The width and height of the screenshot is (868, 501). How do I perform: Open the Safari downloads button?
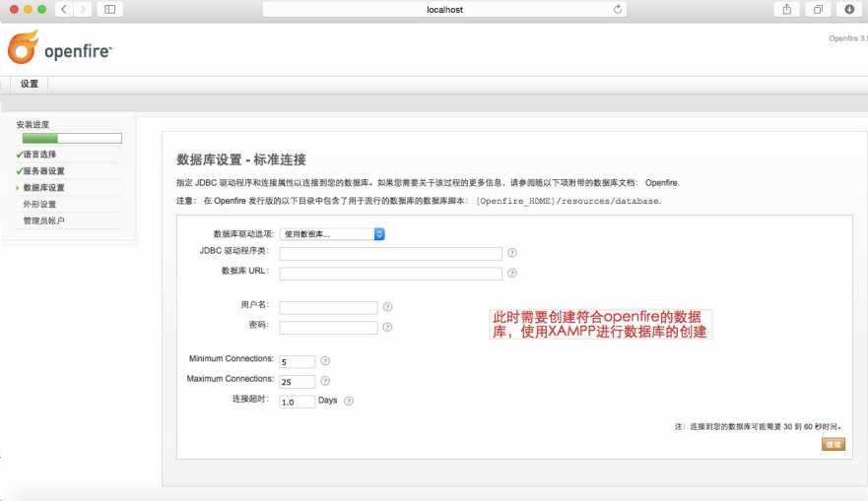[849, 10]
